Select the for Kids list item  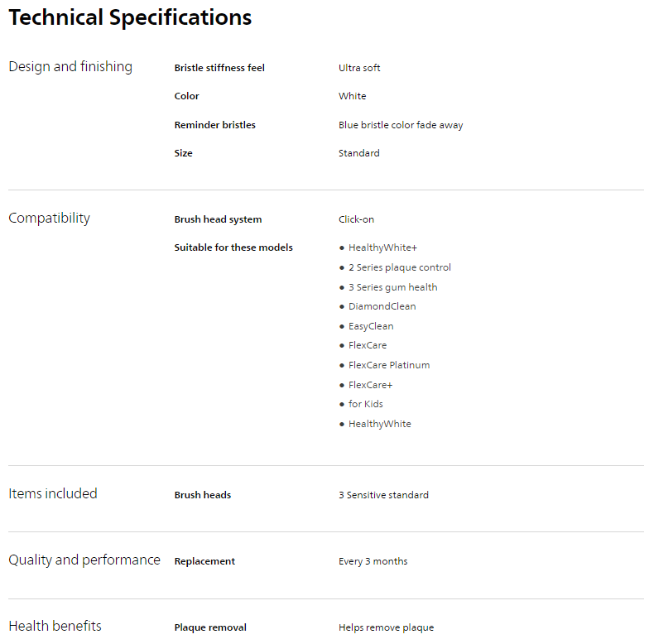pos(365,404)
